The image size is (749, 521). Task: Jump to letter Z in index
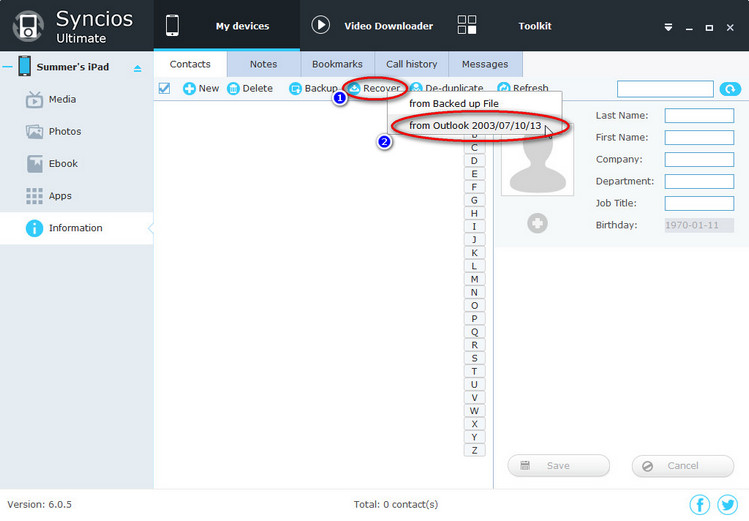474,450
